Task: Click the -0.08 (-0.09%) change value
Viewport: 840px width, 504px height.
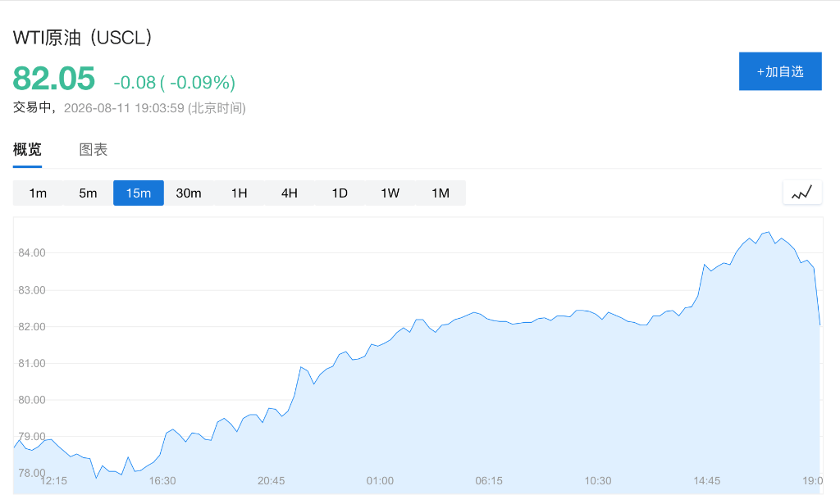Action: [175, 83]
